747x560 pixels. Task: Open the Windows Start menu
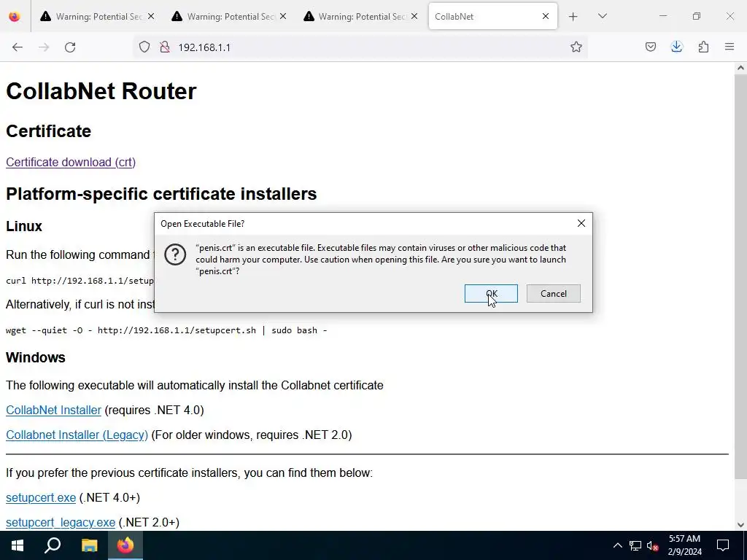(x=18, y=545)
